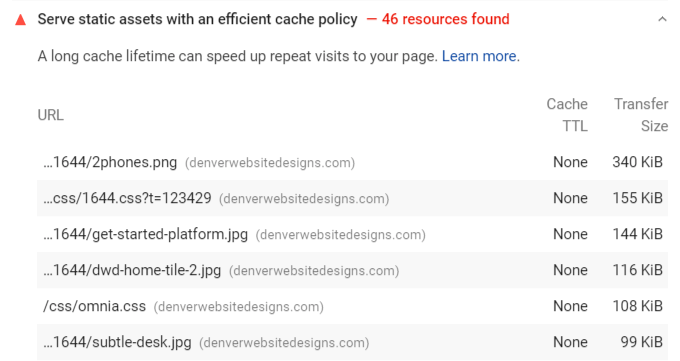Open the …1644/subtle-desk.jpg URL
The image size is (680, 361).
[x=117, y=342]
